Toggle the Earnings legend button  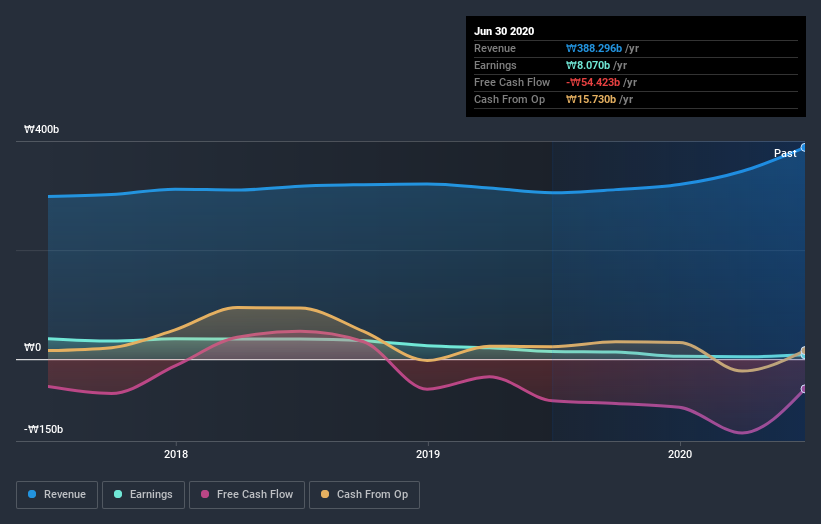[x=143, y=495]
